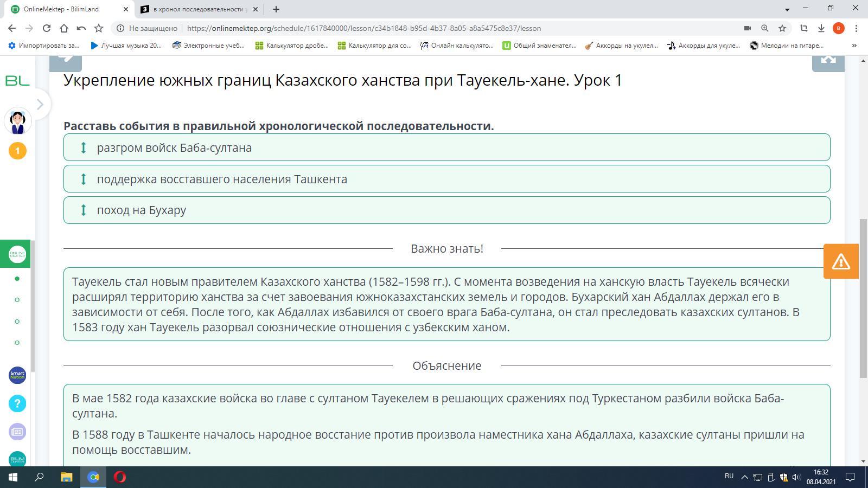Select the 'поход на Бухару' answer text
This screenshot has height=488, width=868.
pos(142,210)
